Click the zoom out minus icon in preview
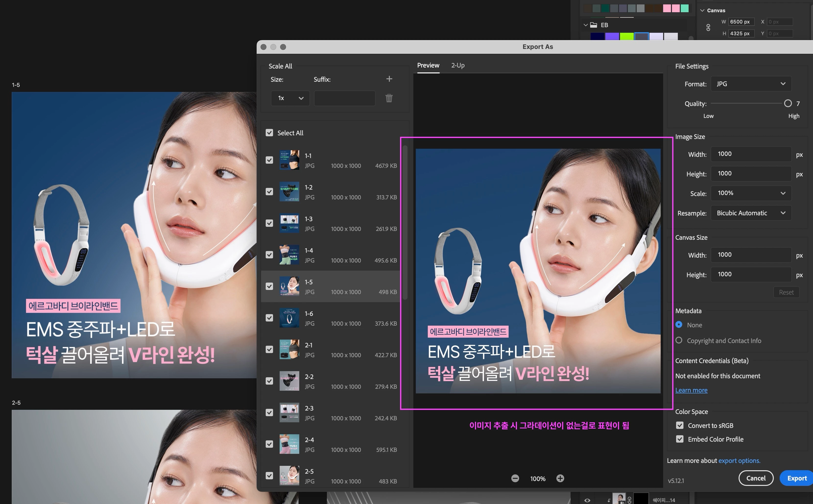Screen dimensions: 813x504 [515, 478]
